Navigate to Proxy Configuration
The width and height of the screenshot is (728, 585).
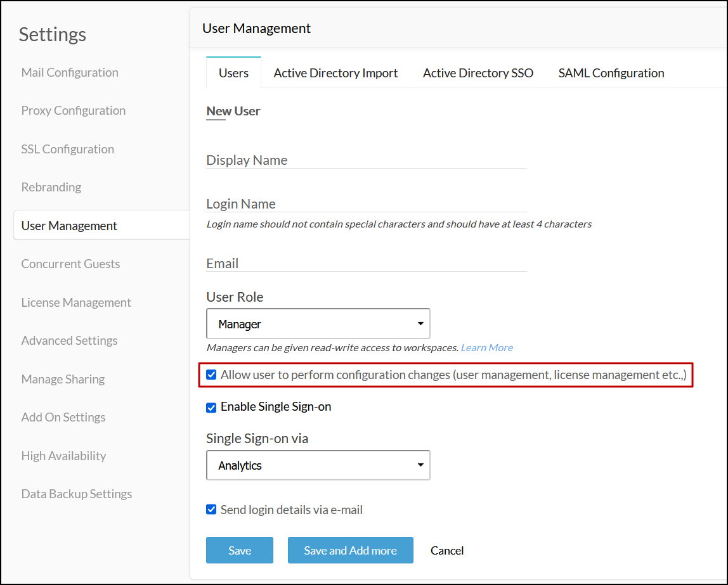(x=74, y=110)
